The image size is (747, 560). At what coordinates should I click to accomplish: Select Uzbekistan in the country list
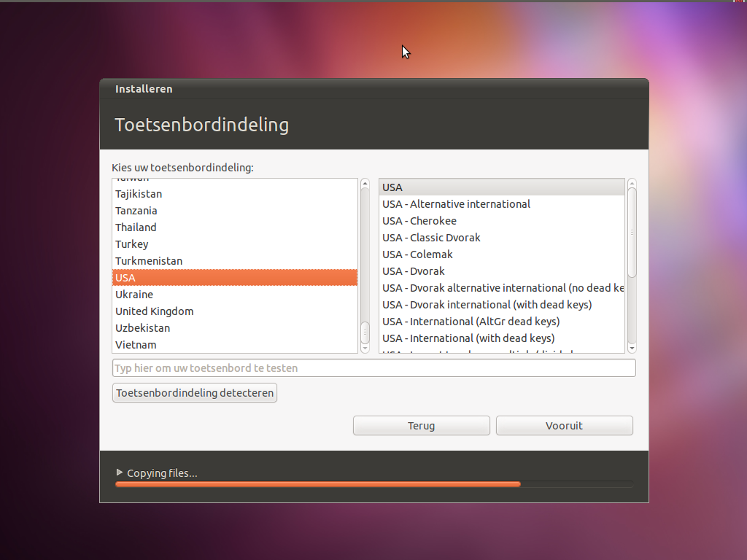click(x=235, y=328)
